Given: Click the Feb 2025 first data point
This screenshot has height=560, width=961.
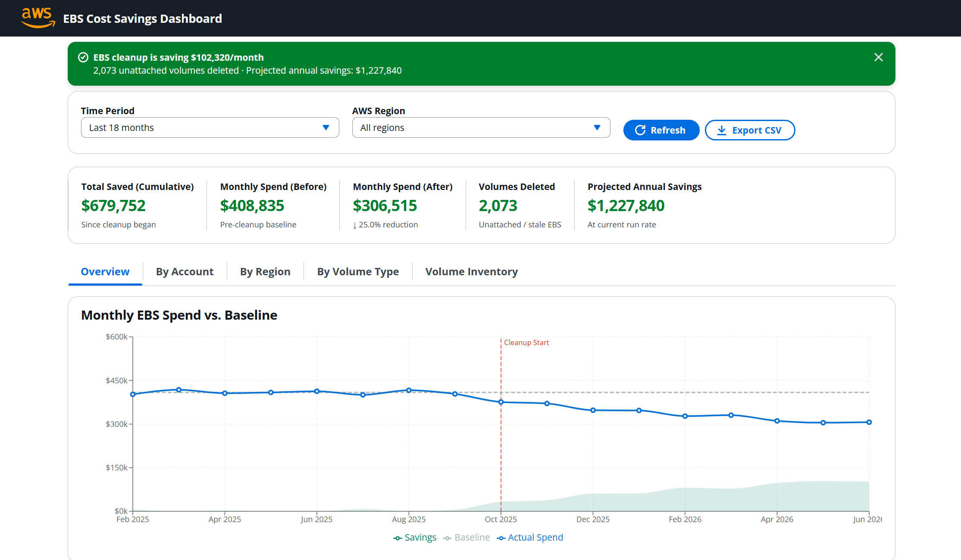Looking at the screenshot, I should point(133,394).
